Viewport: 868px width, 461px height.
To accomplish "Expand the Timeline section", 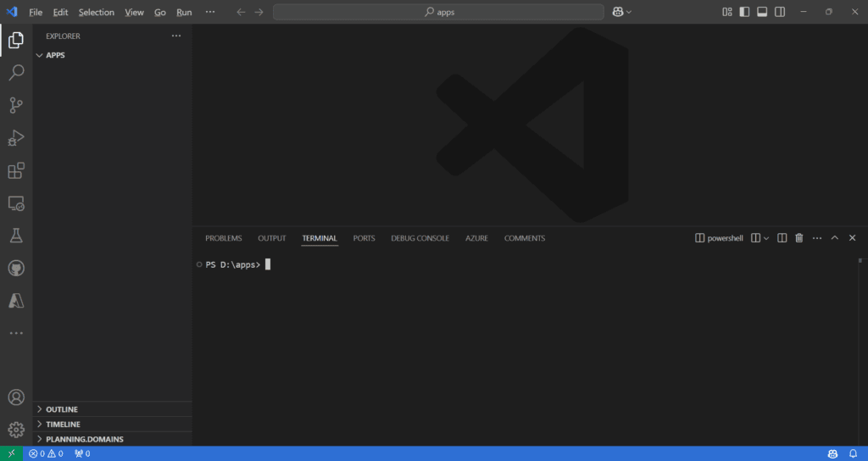I will 113,425.
